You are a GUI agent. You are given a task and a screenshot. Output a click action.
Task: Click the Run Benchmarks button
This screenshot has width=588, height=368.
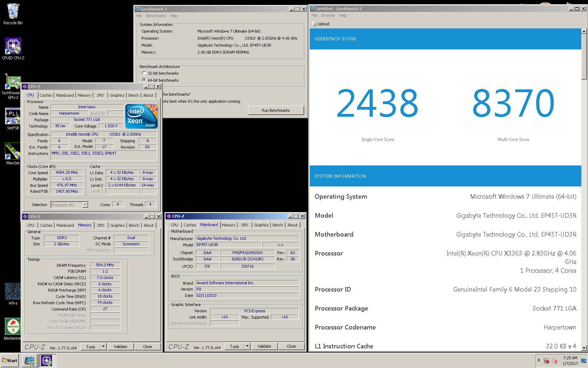pos(276,110)
